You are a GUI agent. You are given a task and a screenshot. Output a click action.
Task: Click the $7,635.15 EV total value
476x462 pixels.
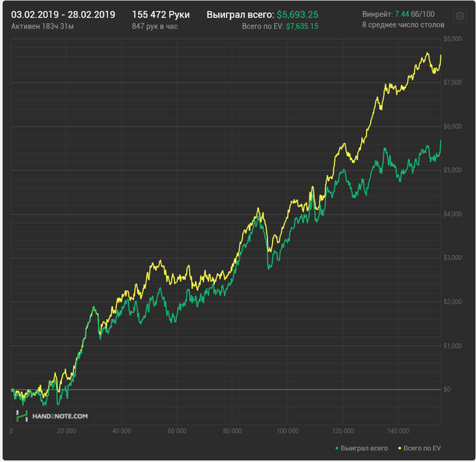coord(303,26)
